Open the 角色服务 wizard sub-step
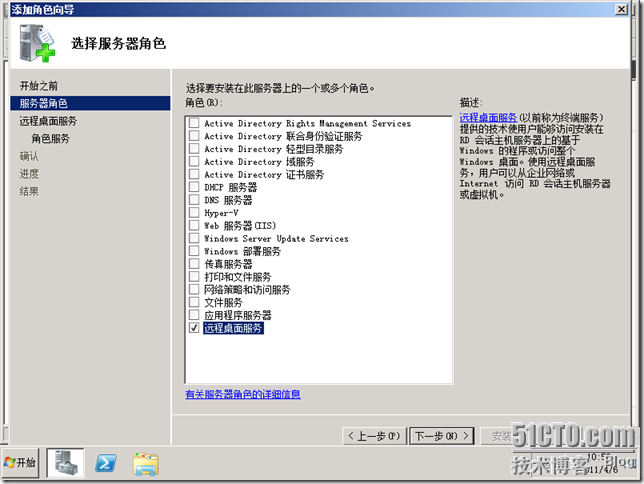 (51, 138)
